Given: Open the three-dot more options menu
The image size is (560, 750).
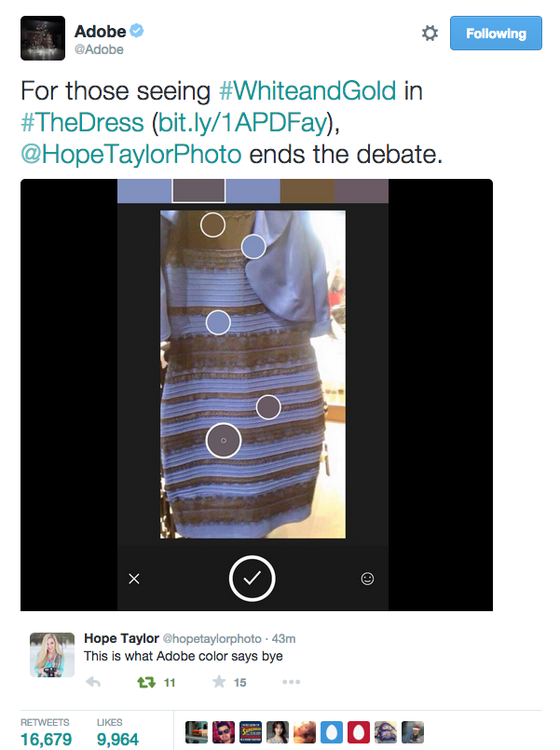Looking at the screenshot, I should 292,682.
